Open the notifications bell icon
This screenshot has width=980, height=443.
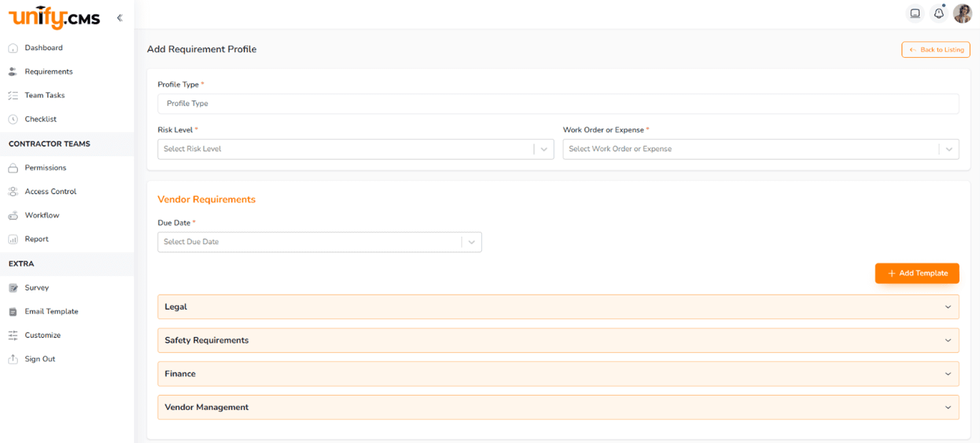938,13
